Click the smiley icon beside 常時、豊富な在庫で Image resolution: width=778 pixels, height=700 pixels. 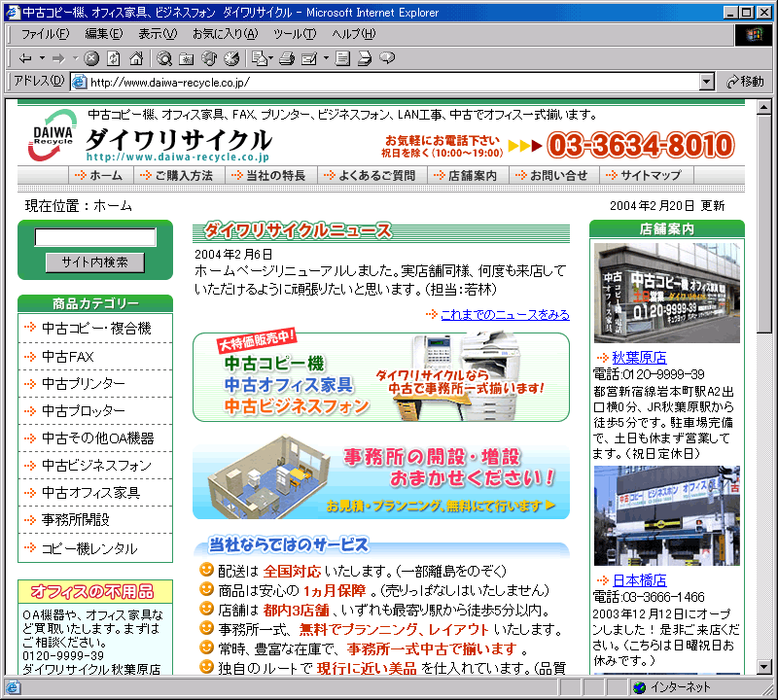pos(206,647)
